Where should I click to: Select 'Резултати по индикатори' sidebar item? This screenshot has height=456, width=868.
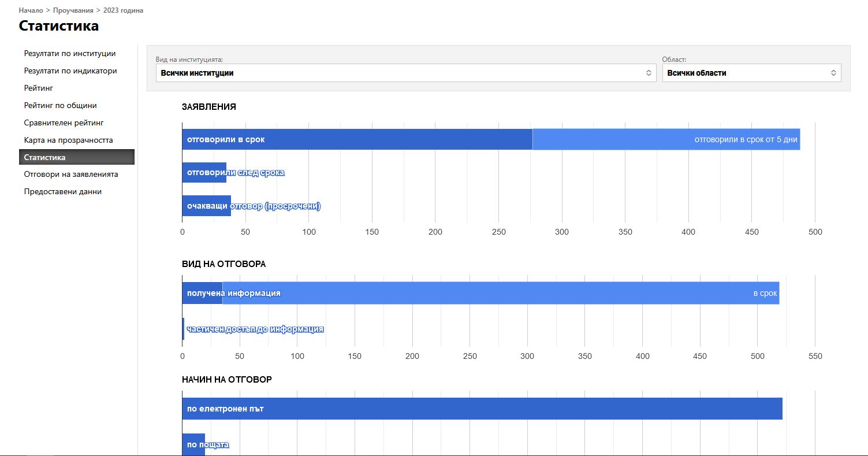[x=70, y=71]
